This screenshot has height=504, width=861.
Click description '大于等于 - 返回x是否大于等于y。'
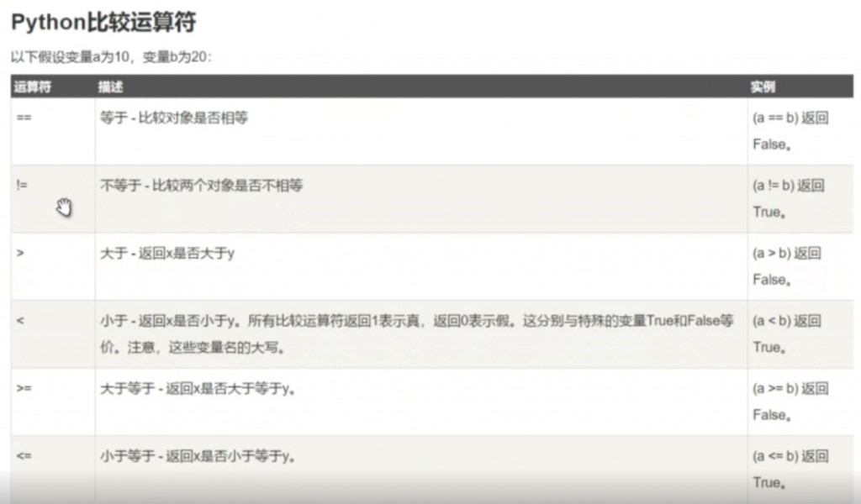coord(198,388)
